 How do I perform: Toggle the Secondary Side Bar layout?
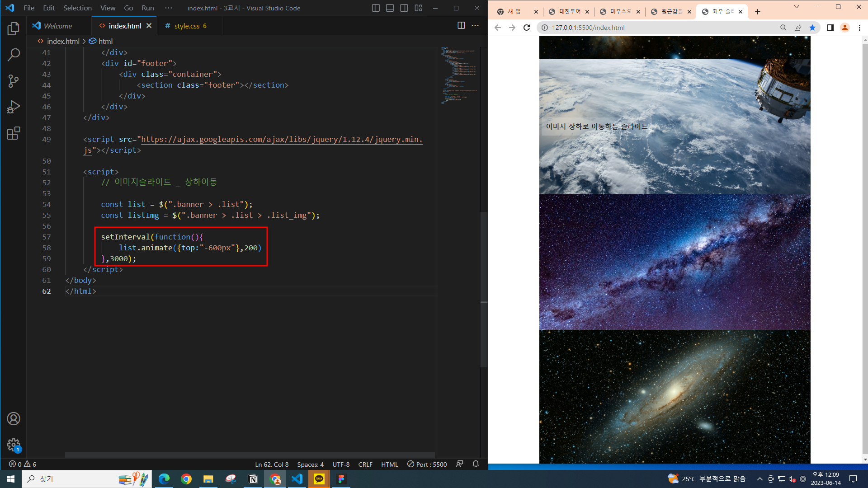(404, 8)
